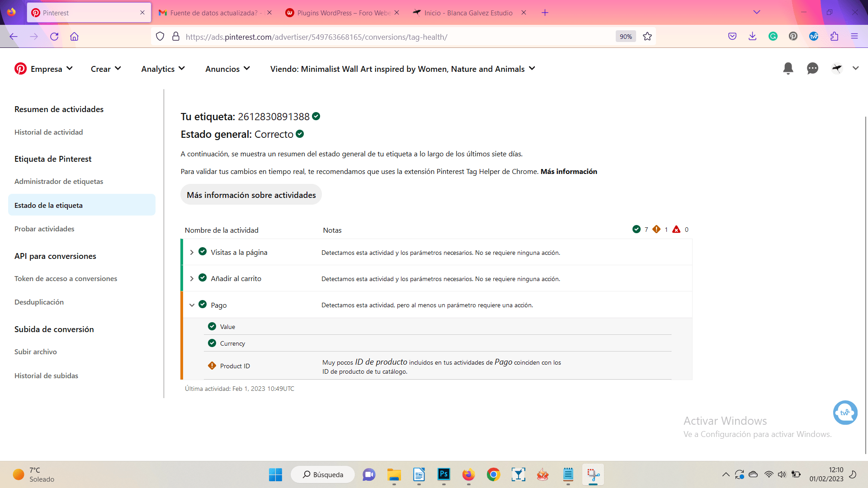
Task: Open the browser downloads panel
Action: (752, 37)
